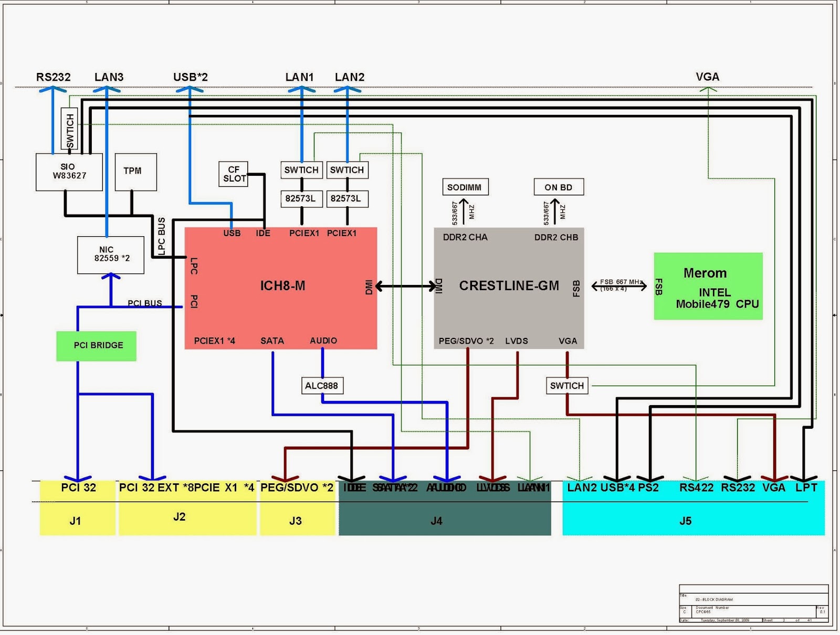Click the J5 connector label

[x=686, y=521]
